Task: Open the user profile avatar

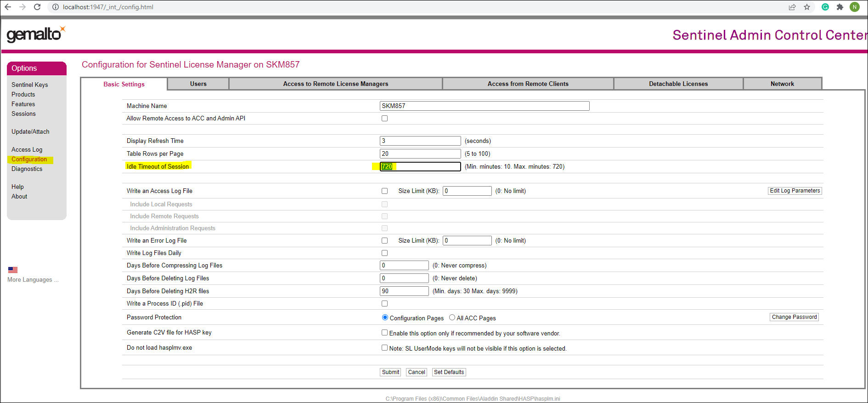Action: (855, 7)
